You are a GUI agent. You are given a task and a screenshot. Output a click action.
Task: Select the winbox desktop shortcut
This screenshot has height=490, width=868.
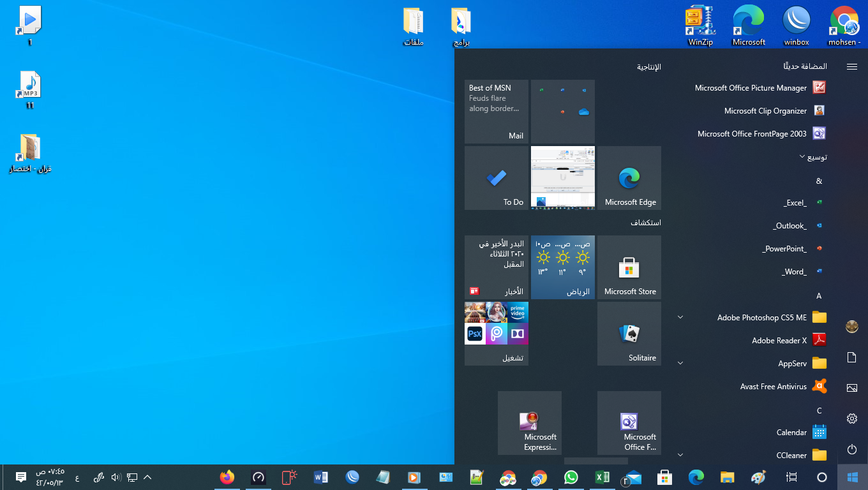pos(797,26)
